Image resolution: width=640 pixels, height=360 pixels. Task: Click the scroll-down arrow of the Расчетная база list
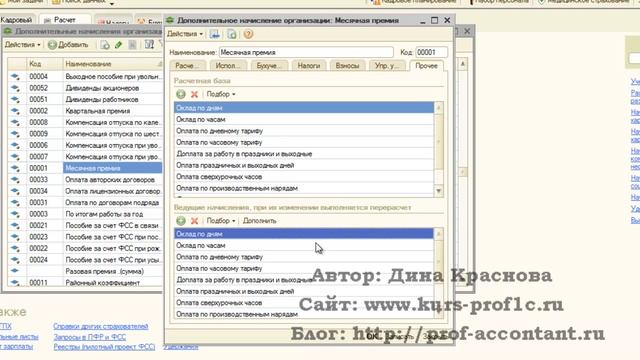click(439, 191)
